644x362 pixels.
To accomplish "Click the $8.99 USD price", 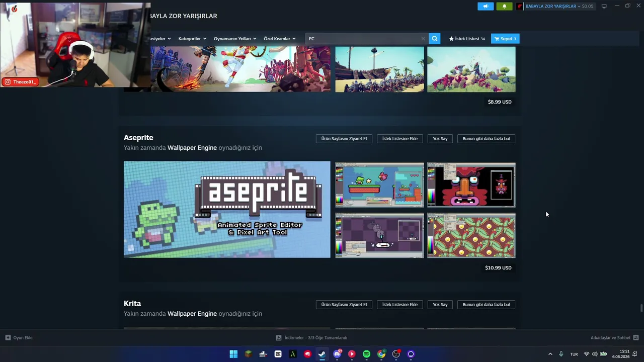I will point(500,102).
